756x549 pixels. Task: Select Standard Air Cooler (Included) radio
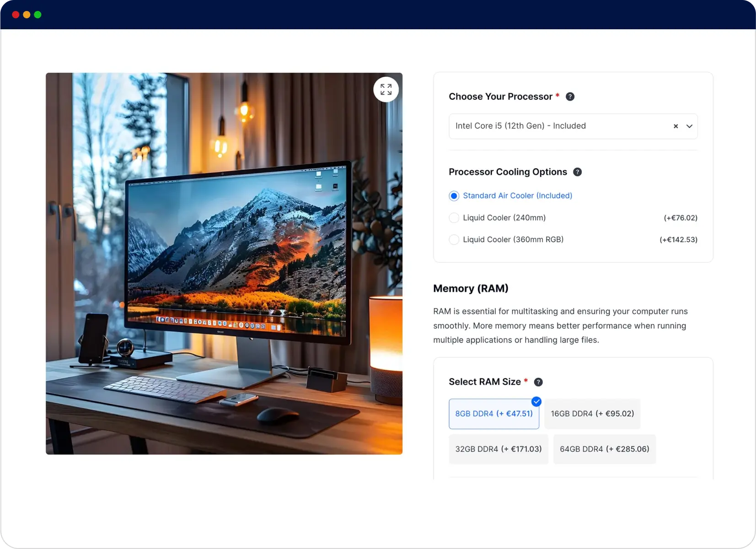tap(454, 196)
